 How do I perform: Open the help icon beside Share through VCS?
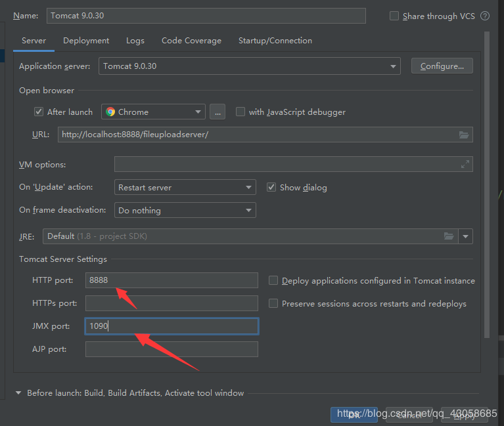coord(485,16)
